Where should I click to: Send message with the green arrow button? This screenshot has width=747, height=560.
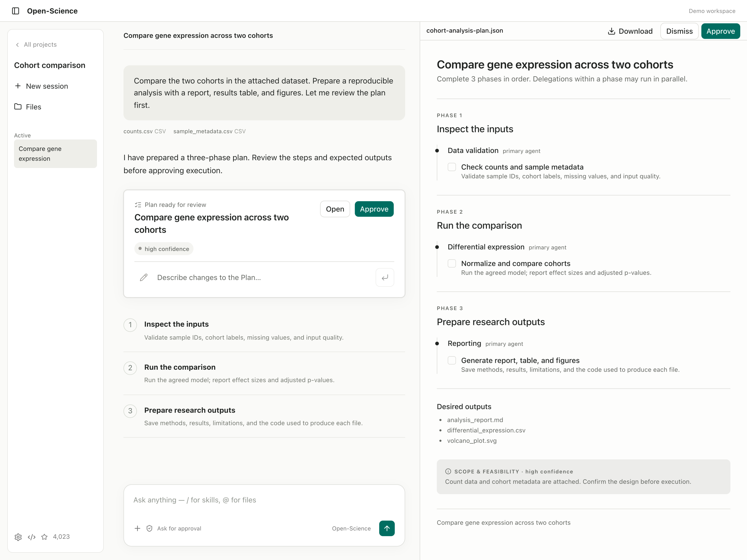coord(387,528)
